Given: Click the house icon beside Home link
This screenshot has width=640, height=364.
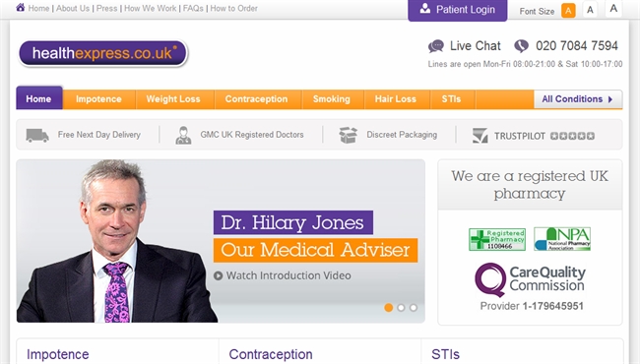Looking at the screenshot, I should [x=21, y=7].
